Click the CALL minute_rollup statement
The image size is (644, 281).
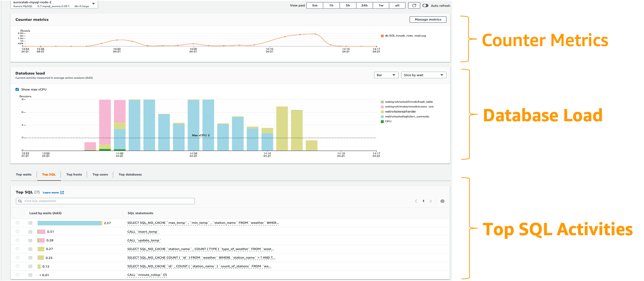(147, 275)
